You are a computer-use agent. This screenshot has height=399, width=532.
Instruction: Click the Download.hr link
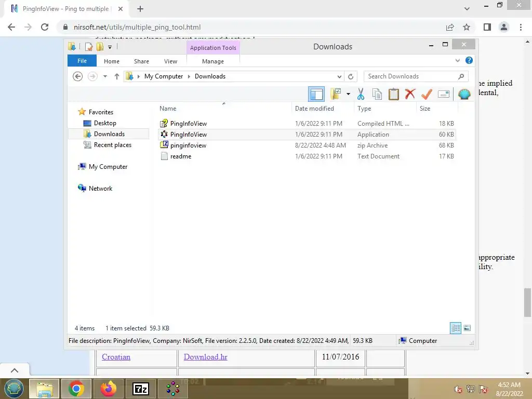coord(205,357)
